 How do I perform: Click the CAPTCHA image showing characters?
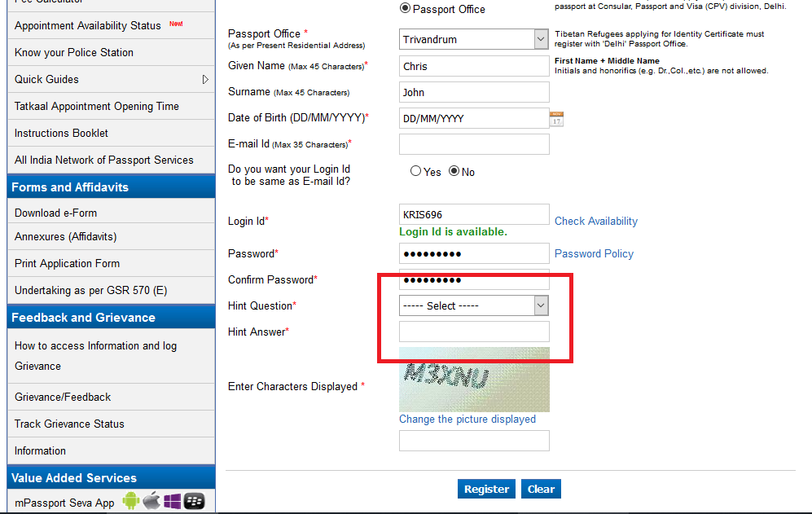pyautogui.click(x=473, y=379)
